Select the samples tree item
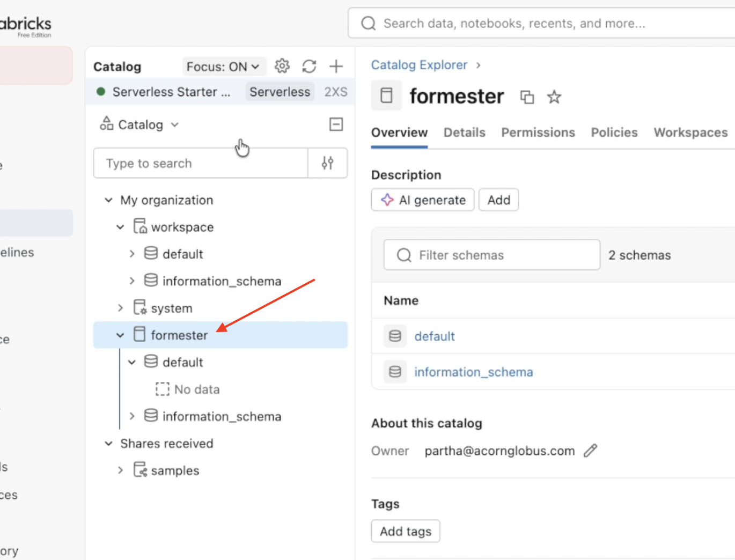Image resolution: width=735 pixels, height=560 pixels. click(x=175, y=470)
